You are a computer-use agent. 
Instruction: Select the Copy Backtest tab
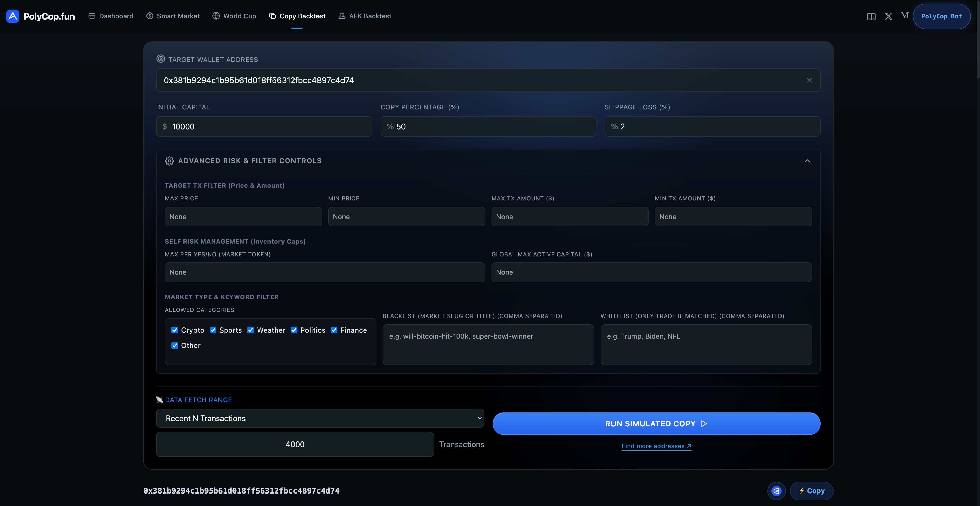297,16
